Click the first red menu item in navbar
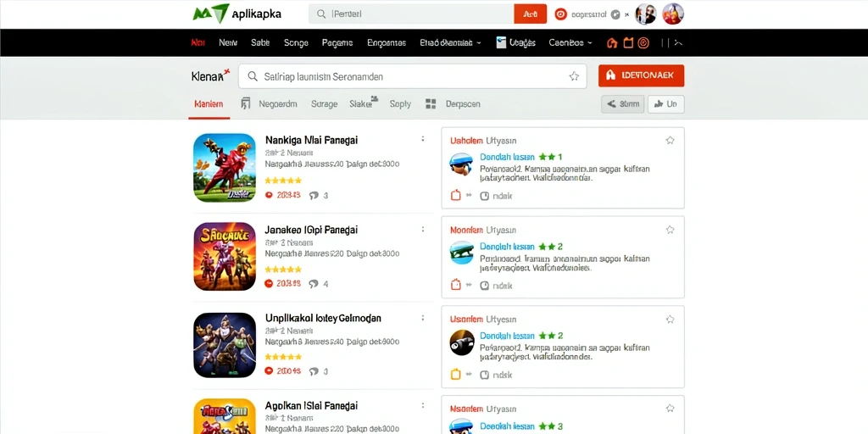This screenshot has width=868, height=434. (198, 42)
